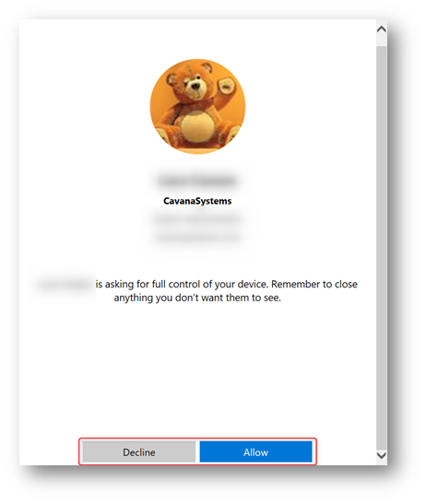
Task: Reject the control request with Decline
Action: (x=139, y=451)
